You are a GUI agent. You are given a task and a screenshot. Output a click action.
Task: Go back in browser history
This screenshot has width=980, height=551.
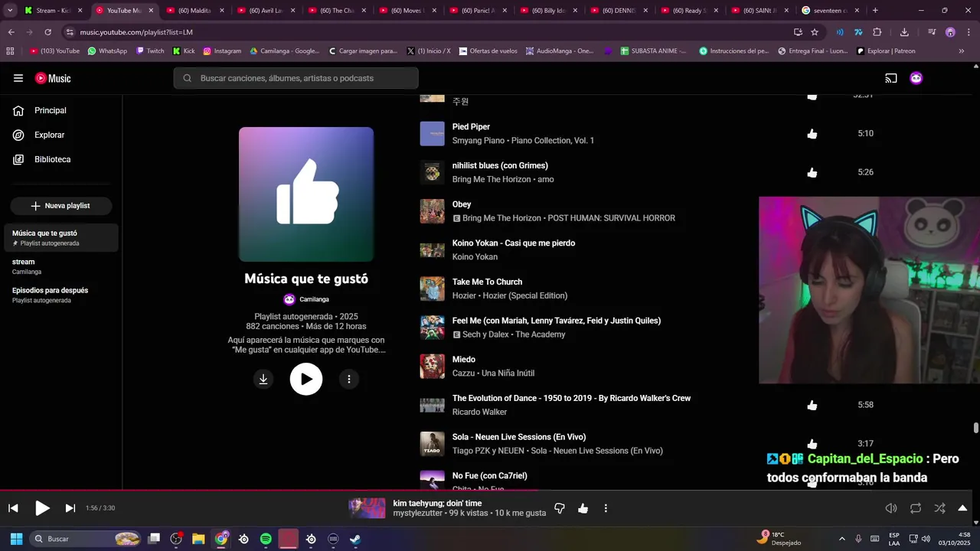11,32
